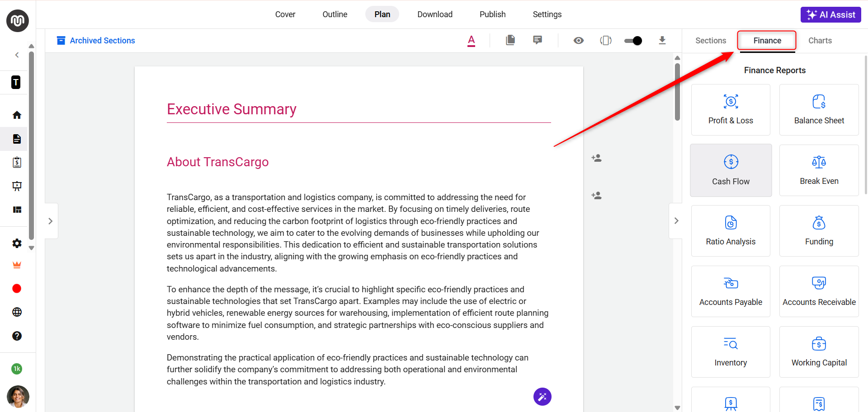This screenshot has width=868, height=412.
Task: Switch to the Cover tab
Action: point(285,14)
